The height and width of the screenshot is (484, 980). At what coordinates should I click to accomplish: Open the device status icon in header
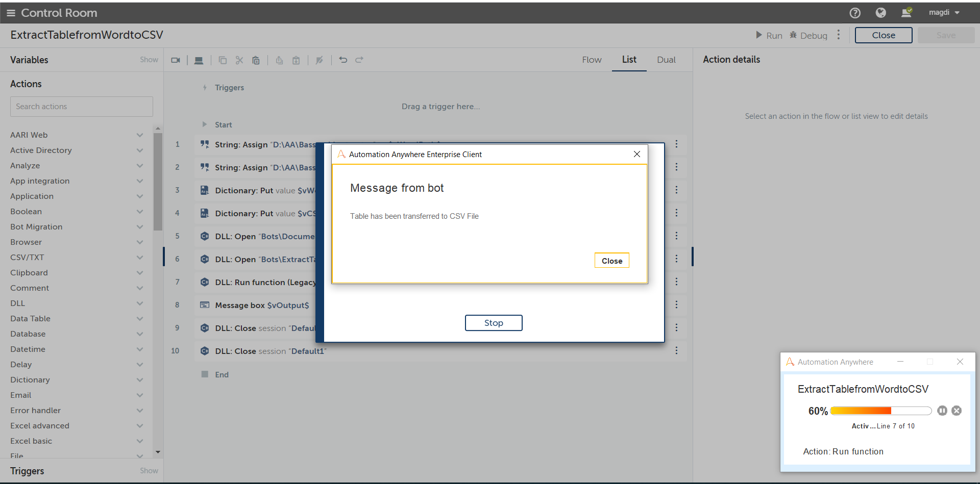906,12
